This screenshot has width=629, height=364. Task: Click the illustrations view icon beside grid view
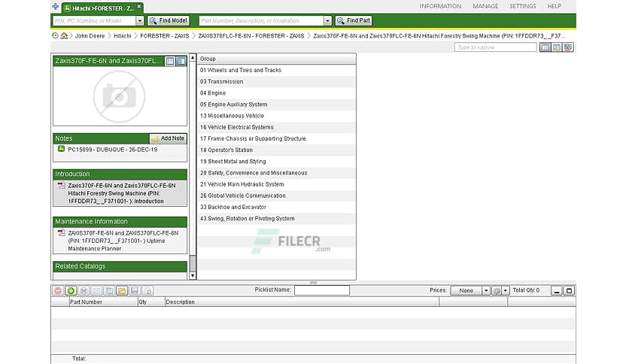pos(568,47)
